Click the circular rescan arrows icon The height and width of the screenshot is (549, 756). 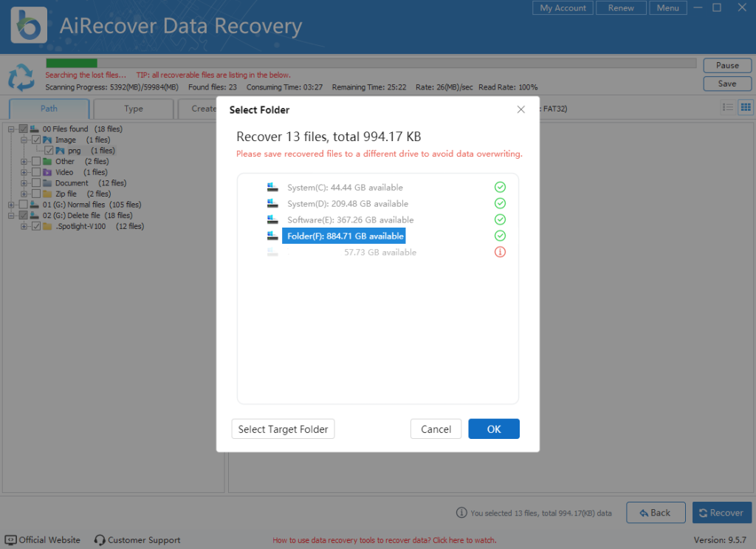point(22,77)
